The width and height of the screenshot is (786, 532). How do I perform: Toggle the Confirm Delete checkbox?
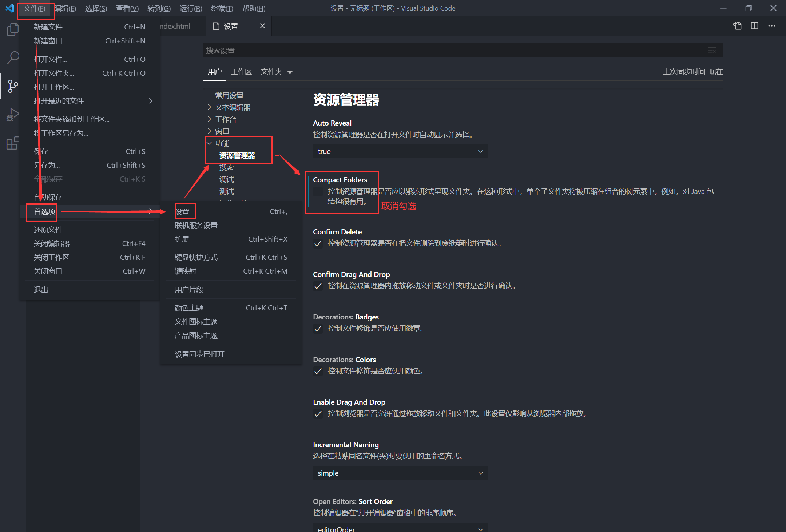318,243
